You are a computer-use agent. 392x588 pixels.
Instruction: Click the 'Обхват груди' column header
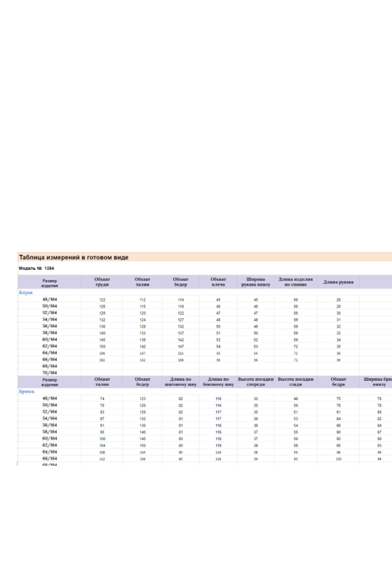click(x=102, y=282)
